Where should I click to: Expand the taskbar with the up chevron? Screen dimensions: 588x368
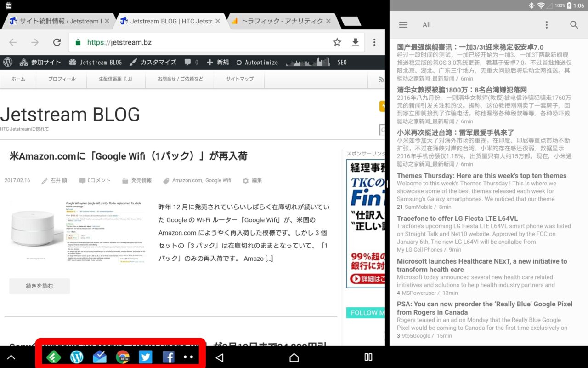tap(11, 357)
